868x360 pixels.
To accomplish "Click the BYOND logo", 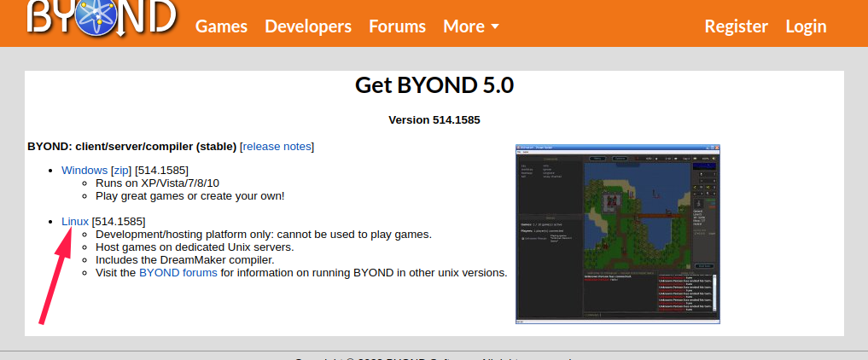I will (x=102, y=18).
